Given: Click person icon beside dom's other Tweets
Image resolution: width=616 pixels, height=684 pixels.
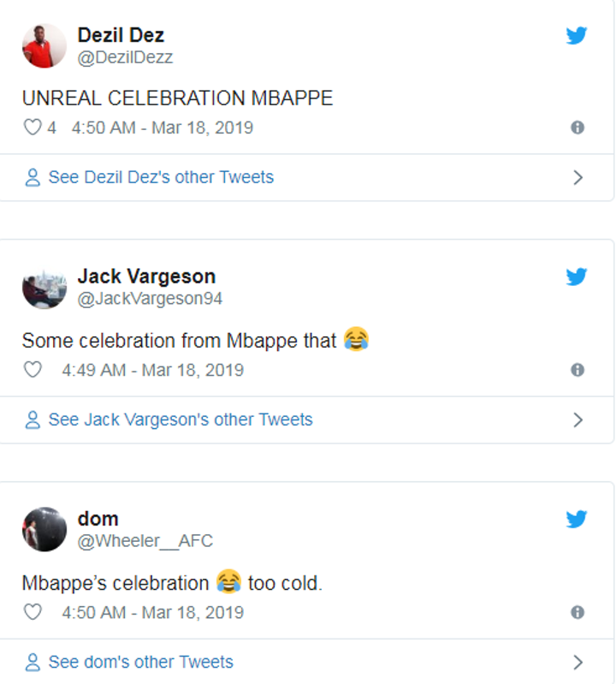Looking at the screenshot, I should 33,663.
